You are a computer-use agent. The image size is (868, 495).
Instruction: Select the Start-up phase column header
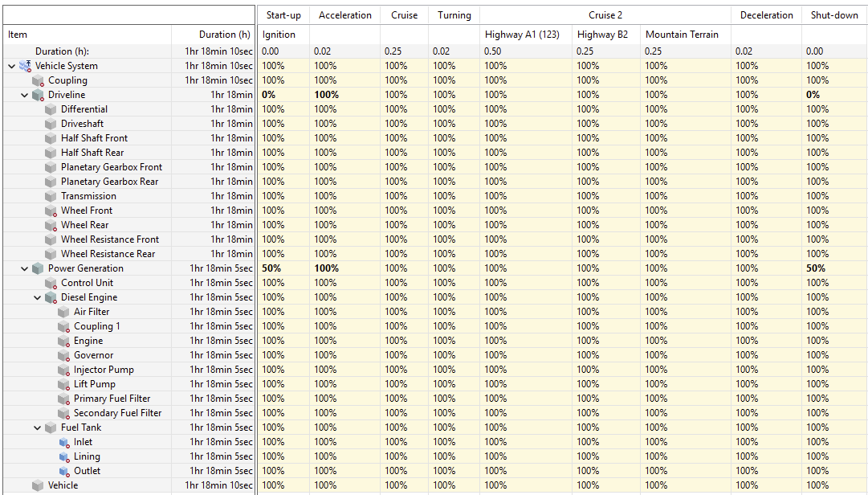tap(283, 15)
